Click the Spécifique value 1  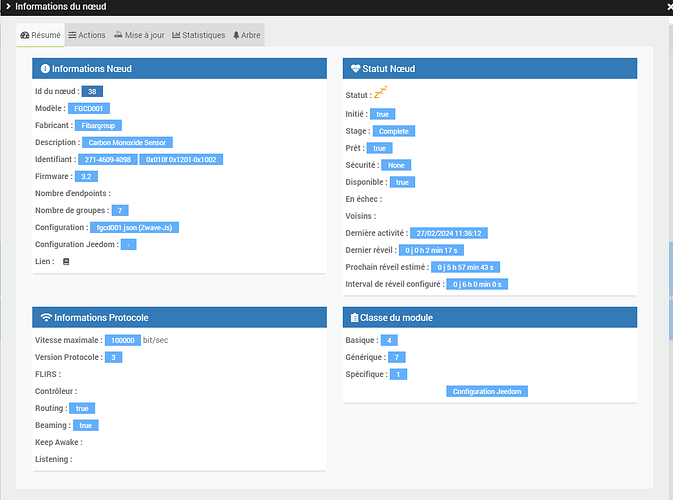coord(398,375)
